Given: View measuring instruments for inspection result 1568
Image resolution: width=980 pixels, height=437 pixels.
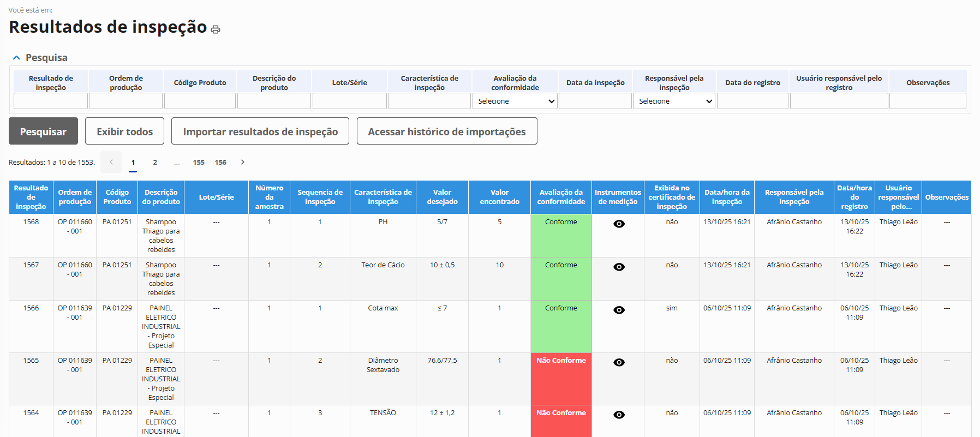Looking at the screenshot, I should tap(619, 224).
